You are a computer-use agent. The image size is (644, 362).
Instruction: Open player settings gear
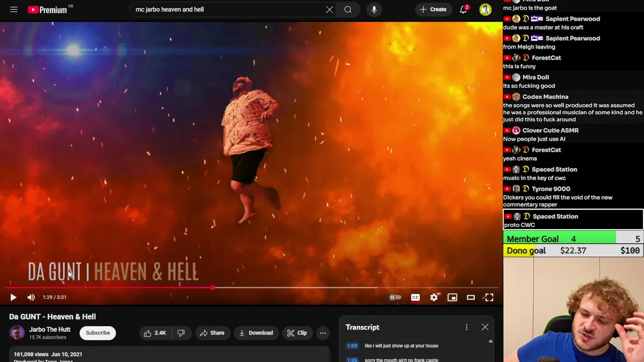[x=434, y=297]
